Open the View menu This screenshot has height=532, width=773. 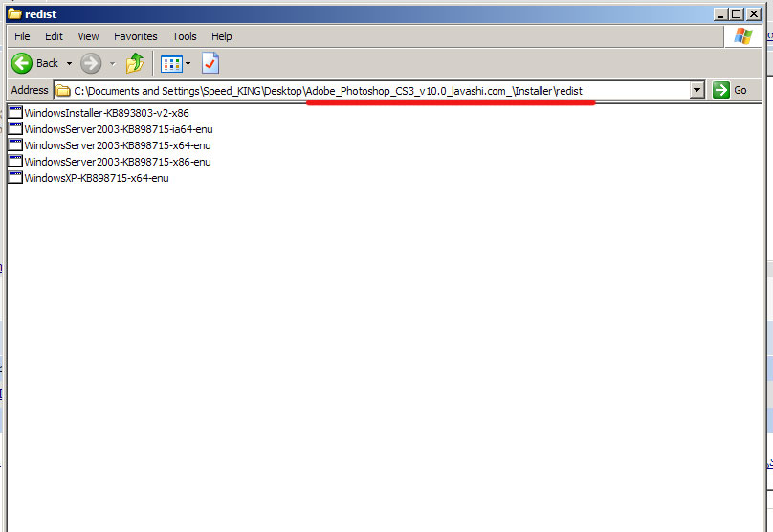88,36
